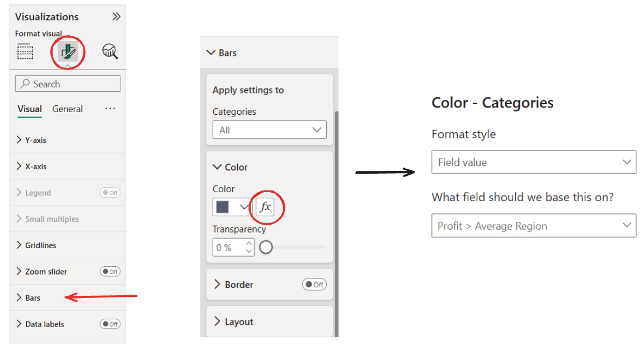The width and height of the screenshot is (644, 344).
Task: Expand the Layout card
Action: 239,322
